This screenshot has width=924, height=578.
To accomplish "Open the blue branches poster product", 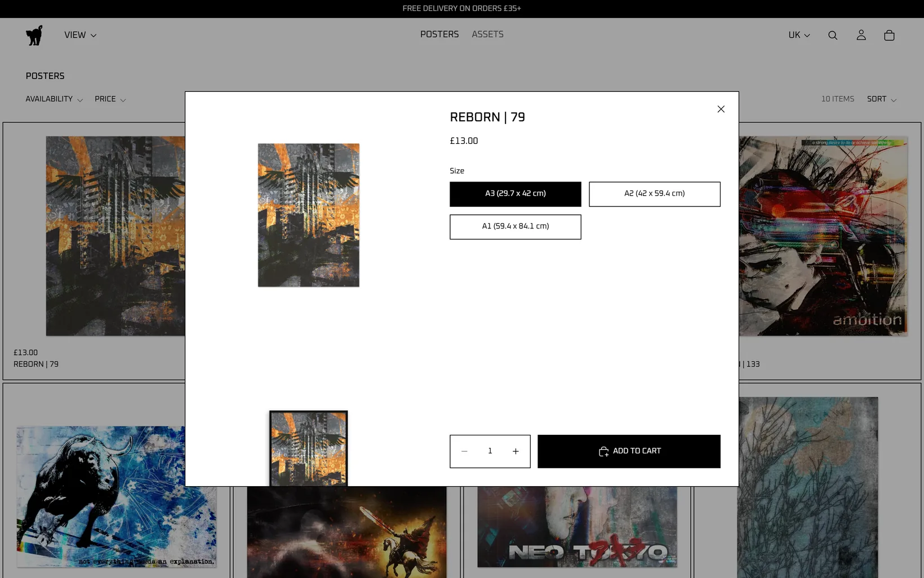I will click(x=808, y=487).
